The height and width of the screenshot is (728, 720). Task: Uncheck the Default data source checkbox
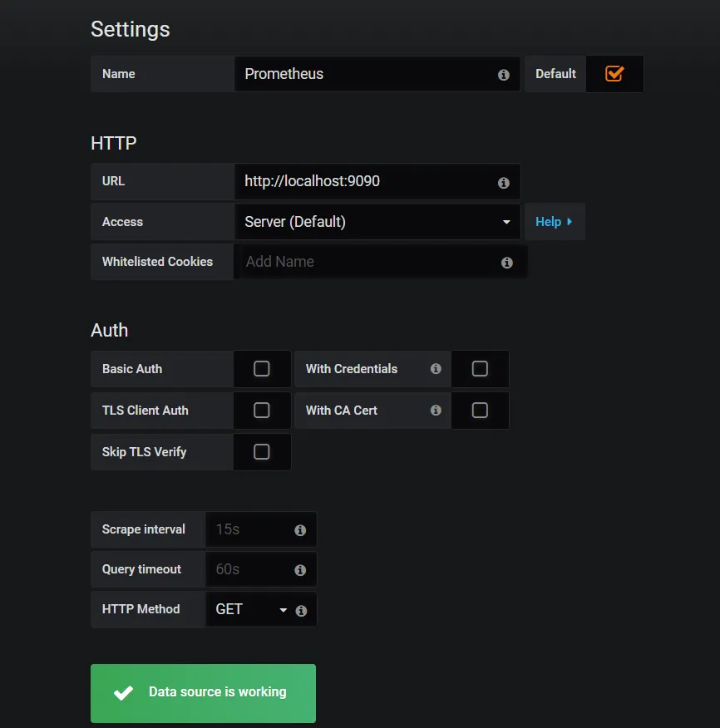pyautogui.click(x=614, y=74)
